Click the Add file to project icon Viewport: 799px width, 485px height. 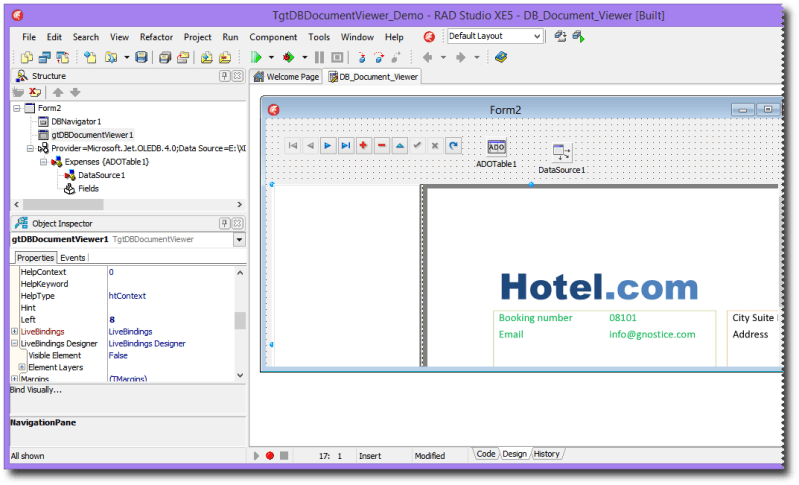[x=206, y=58]
